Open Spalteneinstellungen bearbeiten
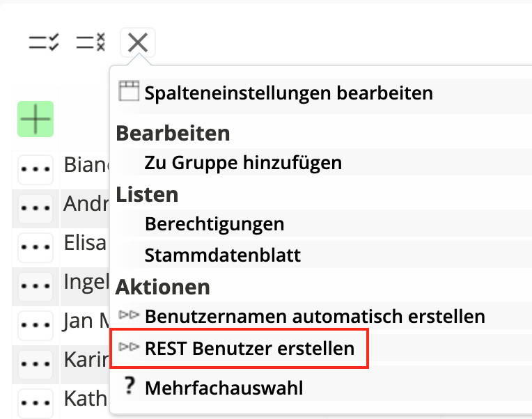This screenshot has width=532, height=419. pos(288,93)
